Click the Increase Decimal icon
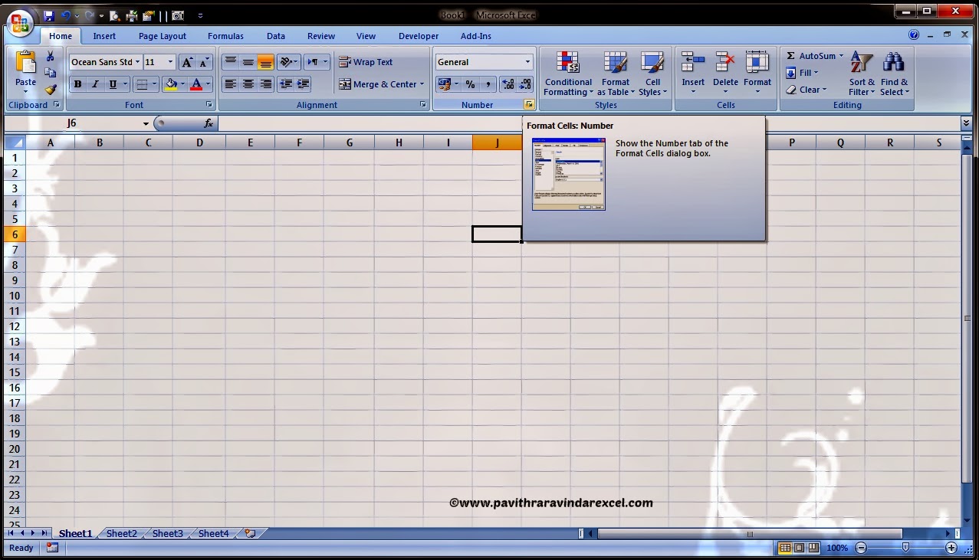Screen dimensions: 979x560 pos(508,84)
